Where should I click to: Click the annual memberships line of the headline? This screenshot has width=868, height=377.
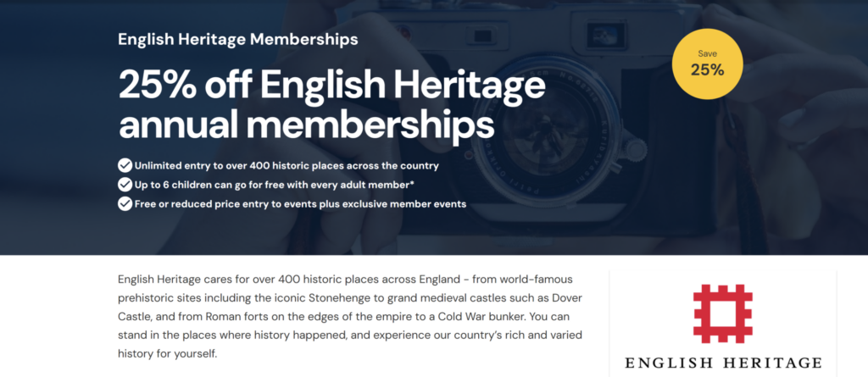point(307,124)
